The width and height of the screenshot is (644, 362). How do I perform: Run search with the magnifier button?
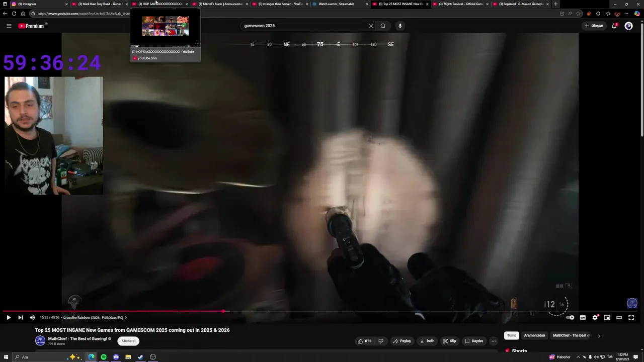point(383,26)
